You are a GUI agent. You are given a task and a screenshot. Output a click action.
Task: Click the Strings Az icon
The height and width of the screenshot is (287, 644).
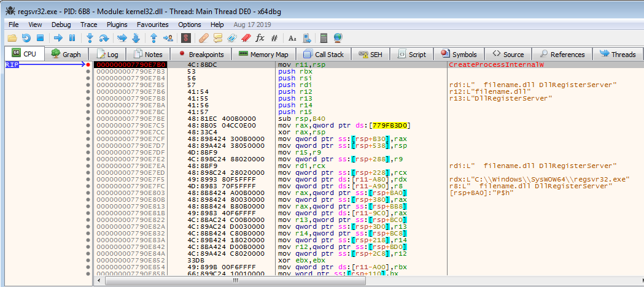[292, 38]
